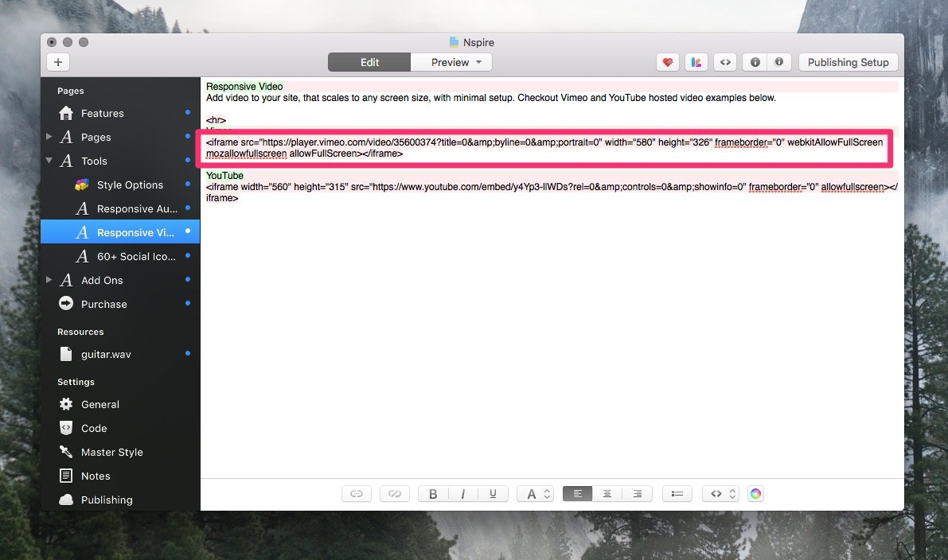Open the Preview dropdown arrow
Image resolution: width=948 pixels, height=560 pixels.
[x=479, y=62]
